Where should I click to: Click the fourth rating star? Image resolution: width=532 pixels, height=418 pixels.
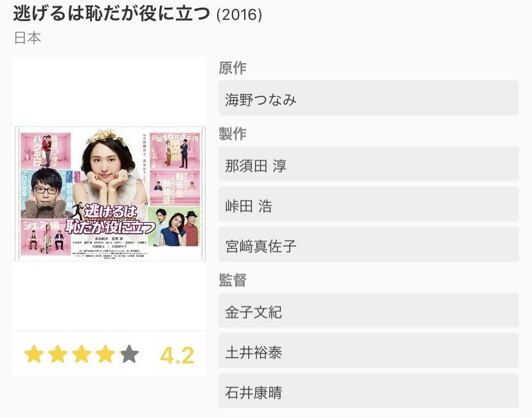tap(105, 354)
